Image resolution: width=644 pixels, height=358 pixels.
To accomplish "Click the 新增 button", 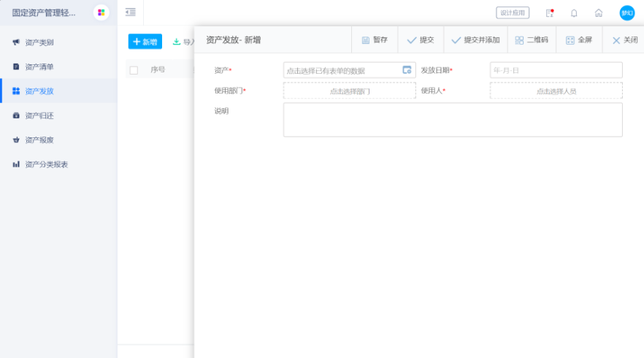I will click(x=145, y=42).
